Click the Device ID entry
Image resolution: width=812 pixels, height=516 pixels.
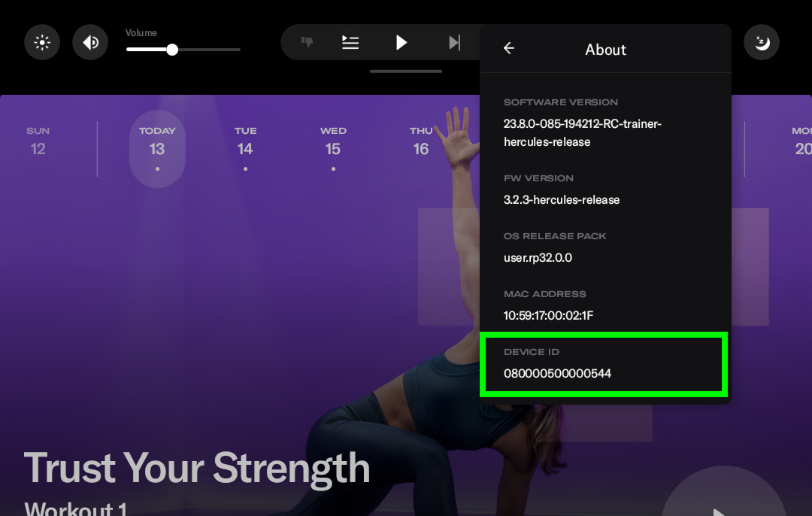(x=604, y=365)
